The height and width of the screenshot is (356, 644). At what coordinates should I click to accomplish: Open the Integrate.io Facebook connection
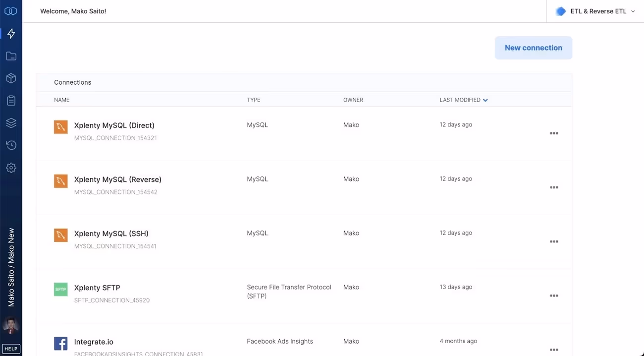[94, 342]
